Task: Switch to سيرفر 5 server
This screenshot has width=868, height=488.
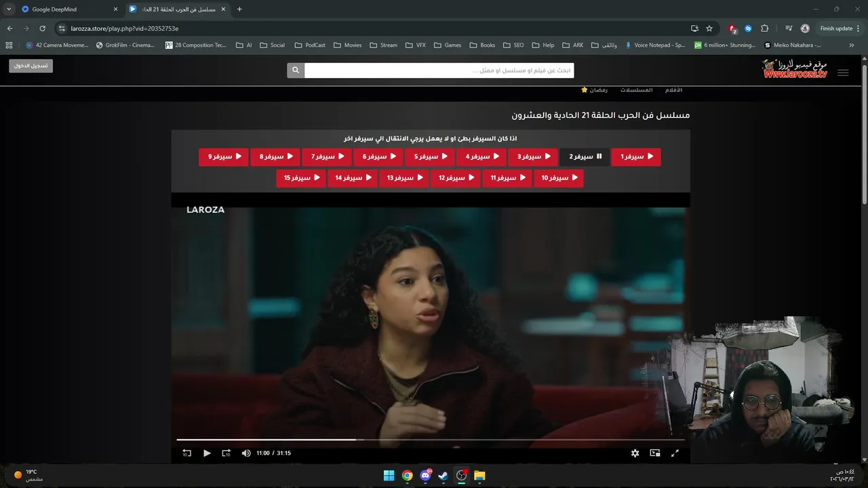Action: pyautogui.click(x=430, y=157)
